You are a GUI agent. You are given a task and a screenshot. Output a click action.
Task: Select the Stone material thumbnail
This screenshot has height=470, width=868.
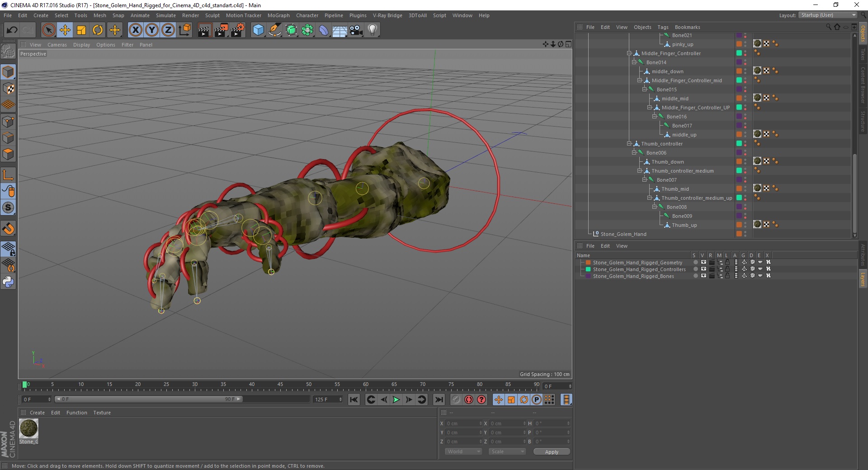pyautogui.click(x=28, y=428)
